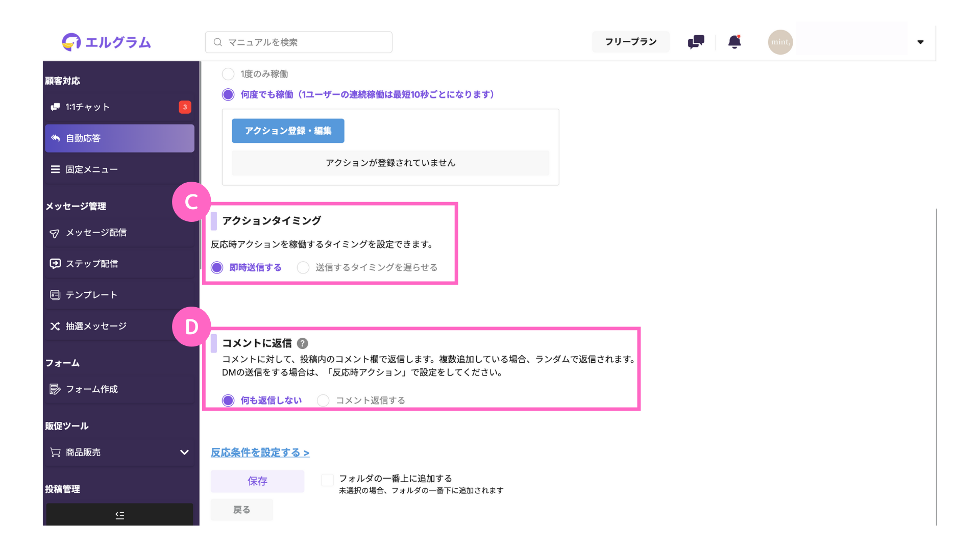Click the ステップ配信 icon
The image size is (980, 551).
click(x=55, y=264)
